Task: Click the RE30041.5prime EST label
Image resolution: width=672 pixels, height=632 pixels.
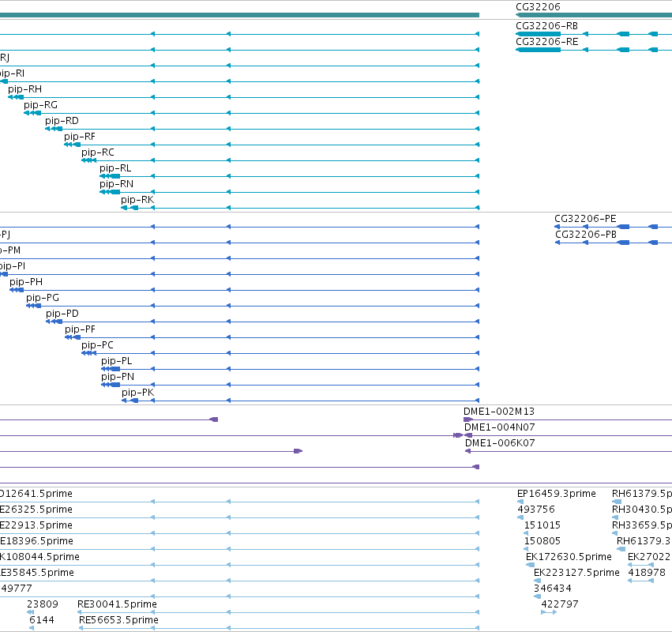Action: (x=117, y=604)
